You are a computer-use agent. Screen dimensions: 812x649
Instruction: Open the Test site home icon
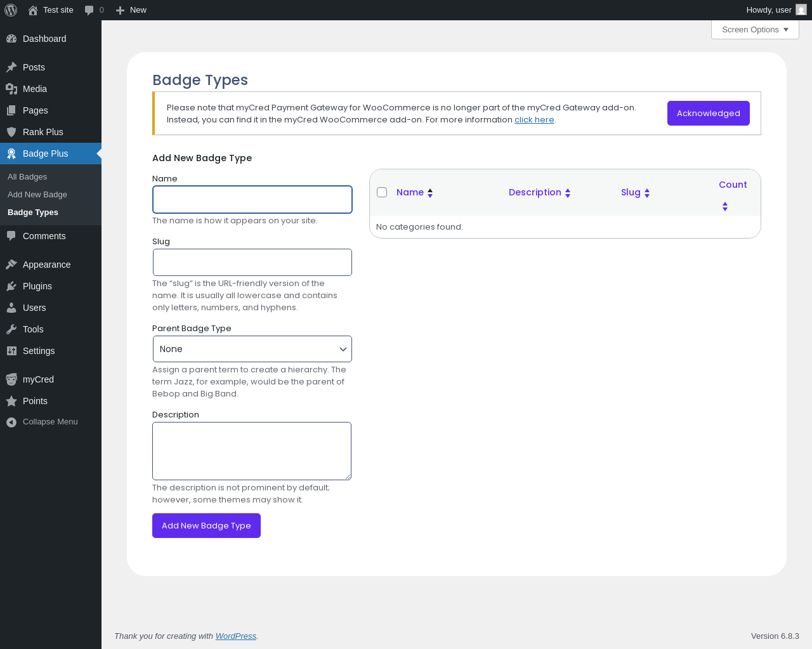[x=33, y=10]
